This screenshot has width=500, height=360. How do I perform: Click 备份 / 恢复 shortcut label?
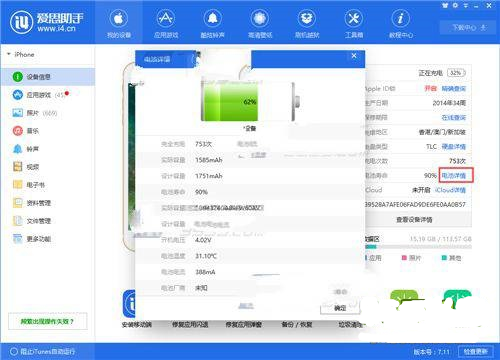[x=297, y=324]
